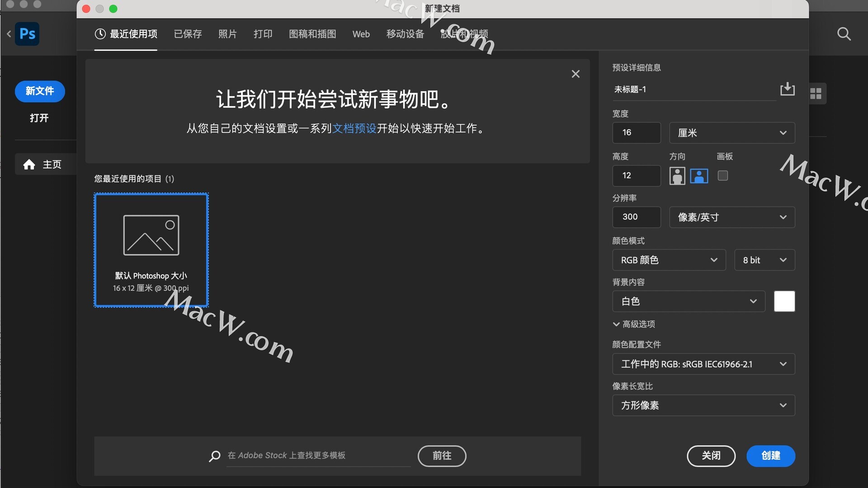The image size is (868, 488).
Task: Select portrait orientation icon
Action: click(677, 175)
